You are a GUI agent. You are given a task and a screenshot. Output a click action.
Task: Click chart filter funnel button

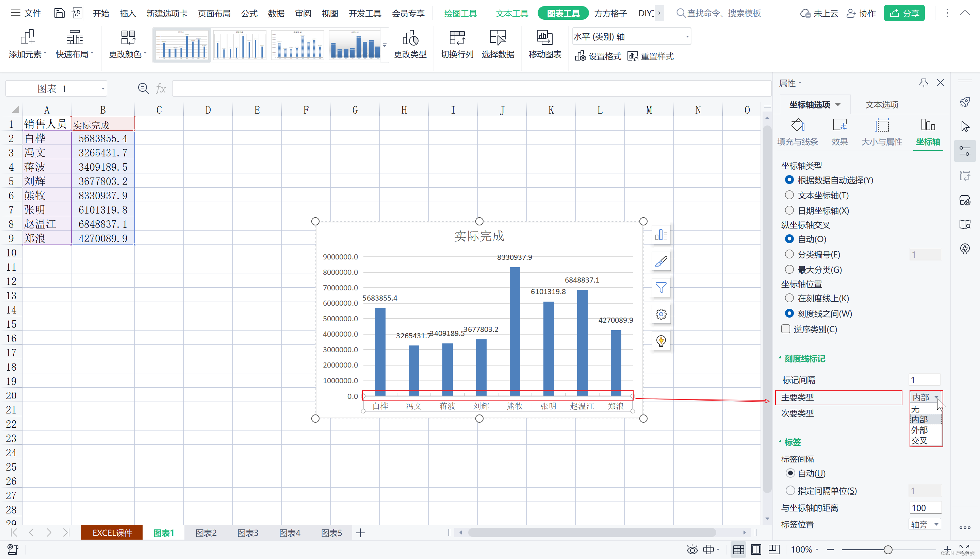(661, 288)
